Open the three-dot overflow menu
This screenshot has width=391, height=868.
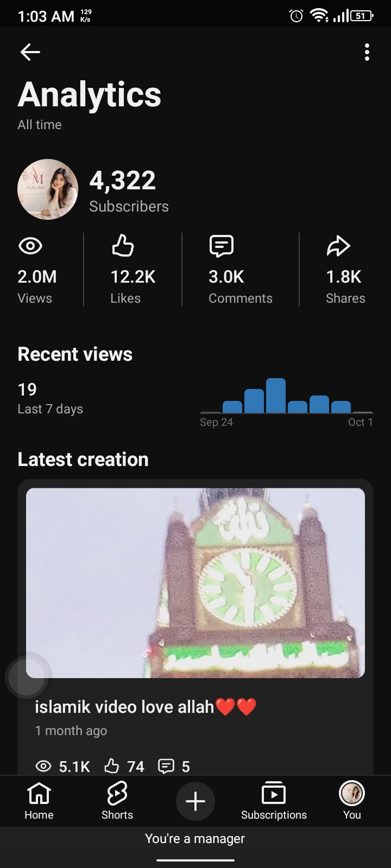point(367,52)
